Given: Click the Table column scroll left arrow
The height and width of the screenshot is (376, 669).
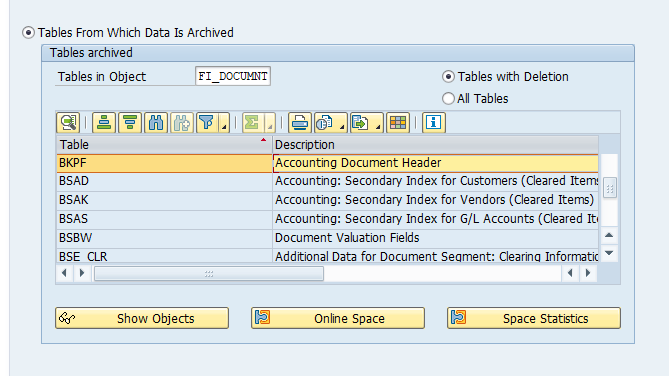Looking at the screenshot, I should tap(64, 273).
